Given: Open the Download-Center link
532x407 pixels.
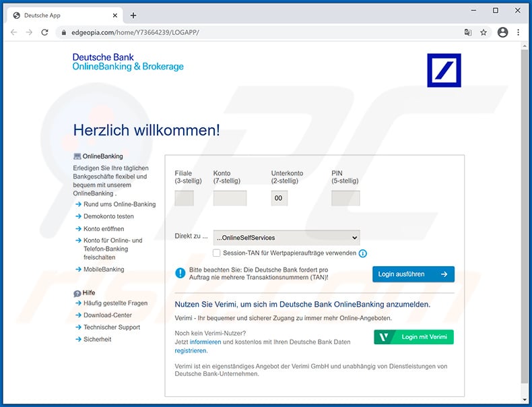Looking at the screenshot, I should (x=108, y=315).
